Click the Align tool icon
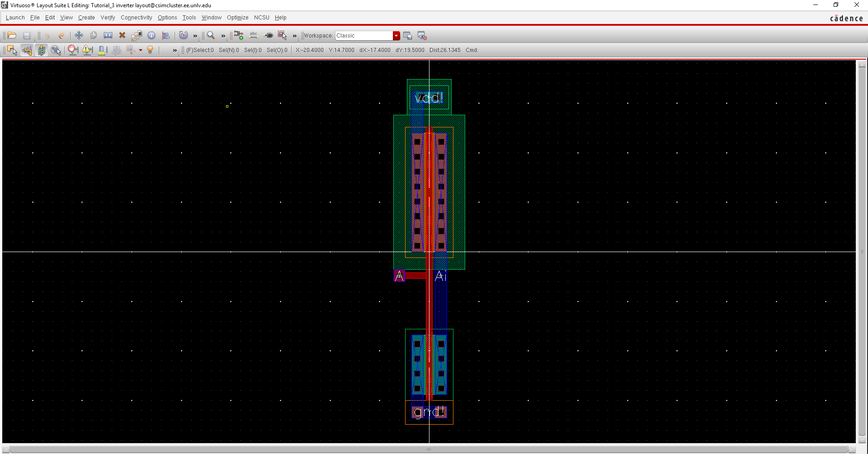The width and height of the screenshot is (868, 454). (166, 35)
